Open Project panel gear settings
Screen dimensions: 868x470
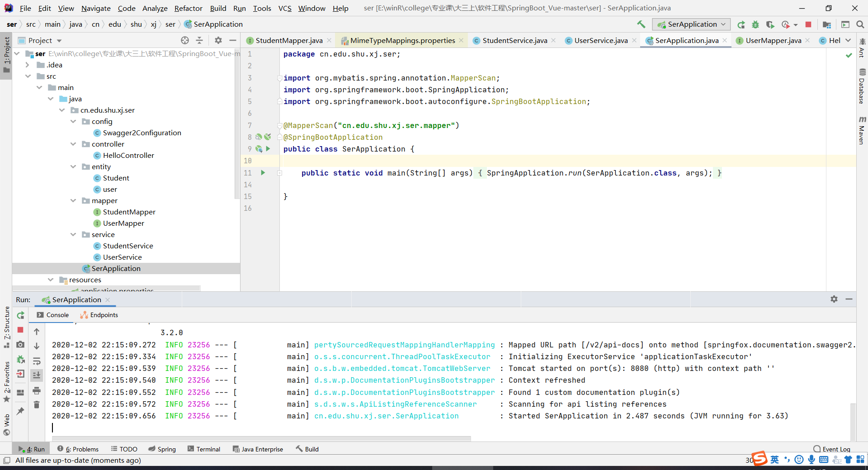click(x=218, y=40)
